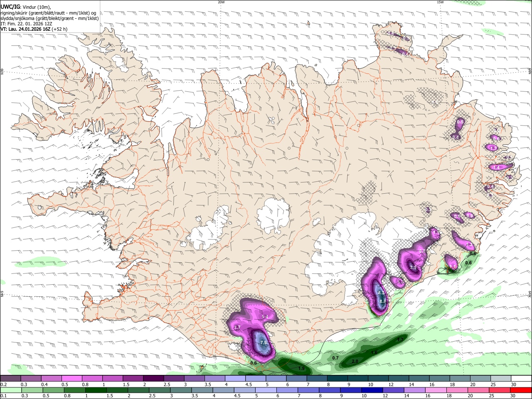Click the "3.5" snowfall value on map
This screenshot has height=399, width=532.
click(413, 268)
